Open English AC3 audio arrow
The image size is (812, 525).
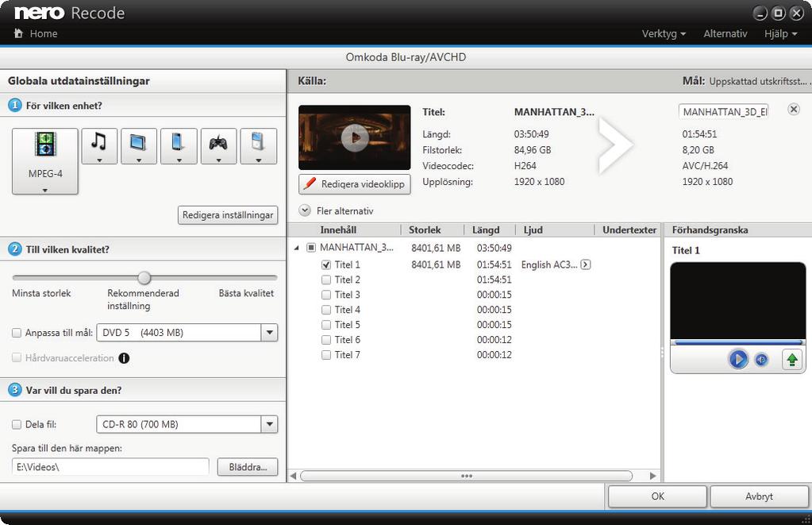(x=585, y=264)
